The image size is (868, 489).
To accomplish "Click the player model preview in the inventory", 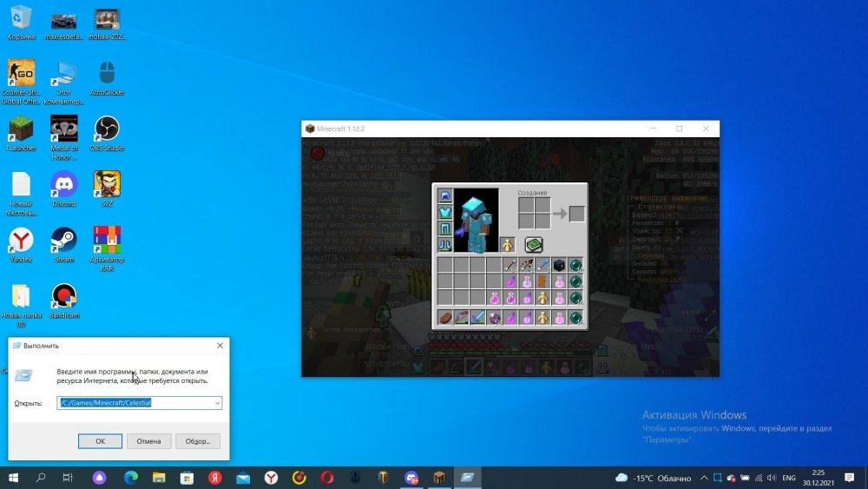I will [x=476, y=221].
